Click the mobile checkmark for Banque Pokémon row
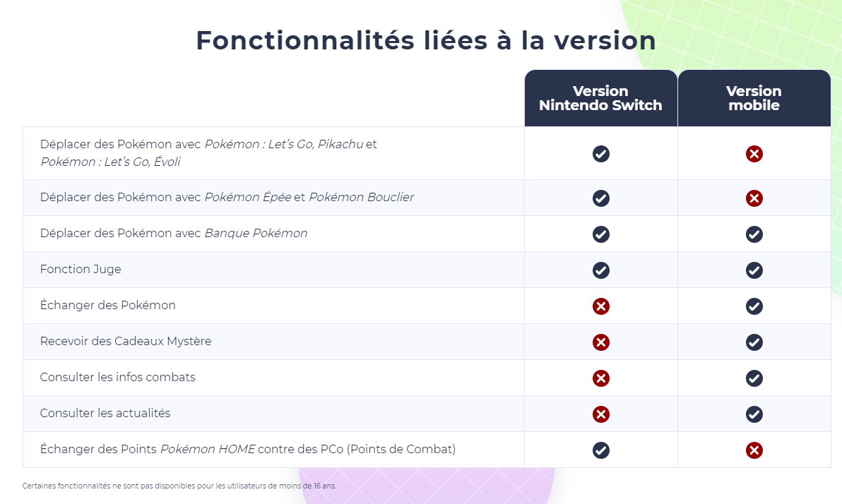 [x=754, y=234]
